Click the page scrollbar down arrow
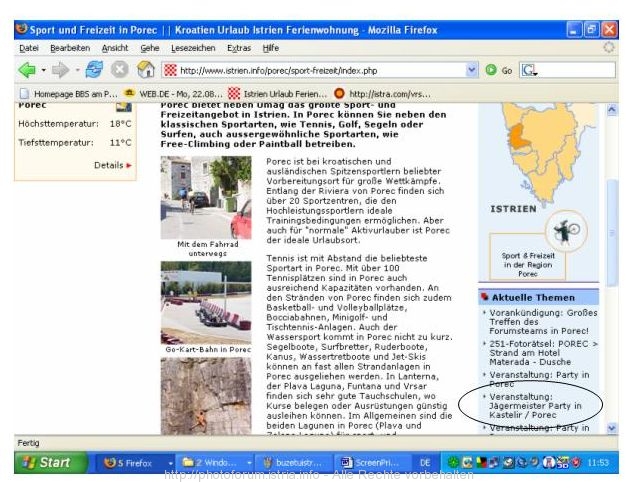637x489 pixels. [612, 428]
